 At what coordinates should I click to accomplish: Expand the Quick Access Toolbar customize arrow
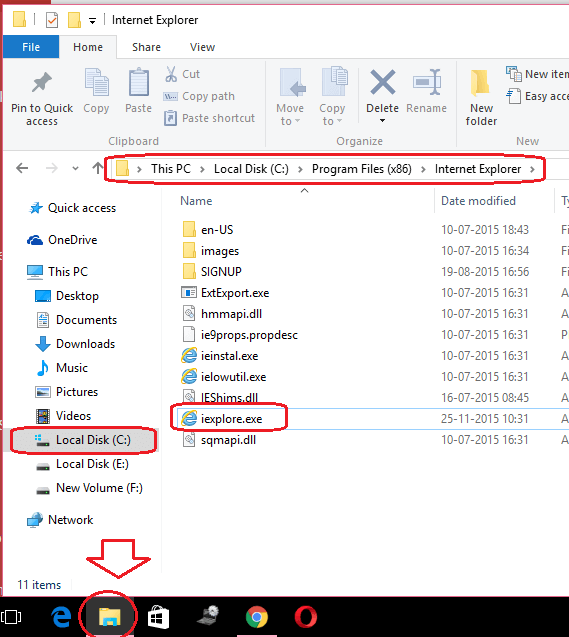(x=93, y=21)
